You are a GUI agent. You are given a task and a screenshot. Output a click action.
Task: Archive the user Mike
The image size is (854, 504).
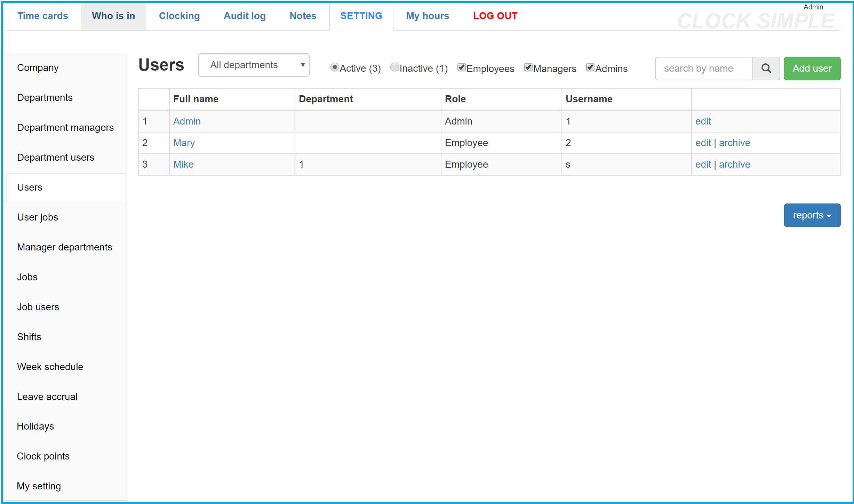(734, 165)
